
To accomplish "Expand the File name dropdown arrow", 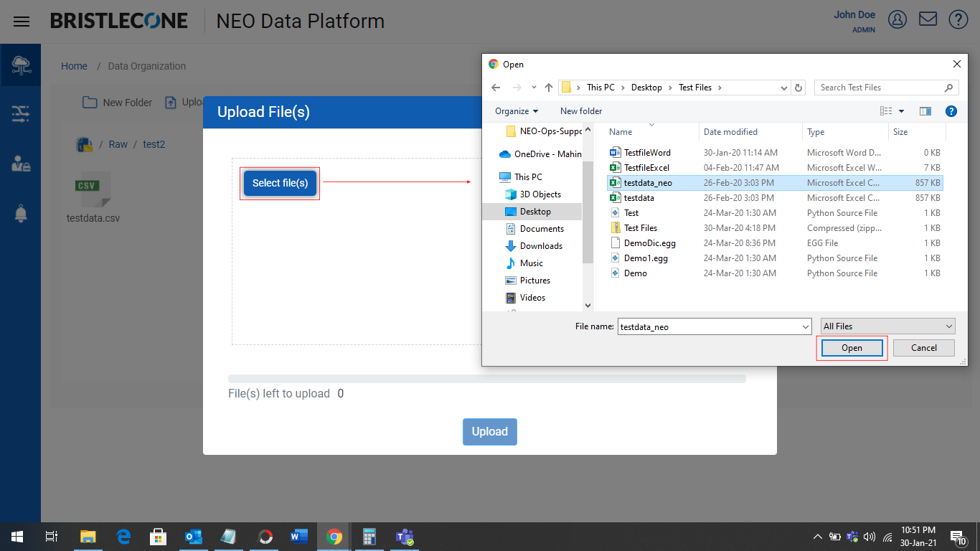I will (x=806, y=326).
